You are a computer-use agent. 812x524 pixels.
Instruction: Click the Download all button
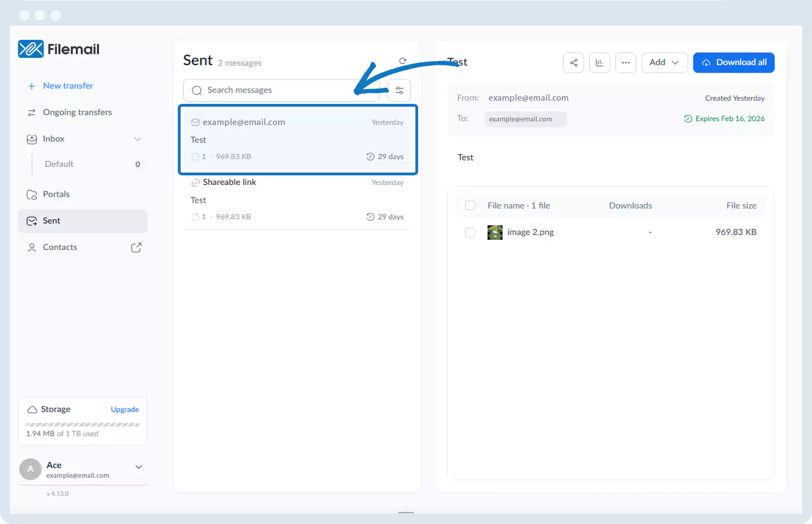pyautogui.click(x=734, y=63)
